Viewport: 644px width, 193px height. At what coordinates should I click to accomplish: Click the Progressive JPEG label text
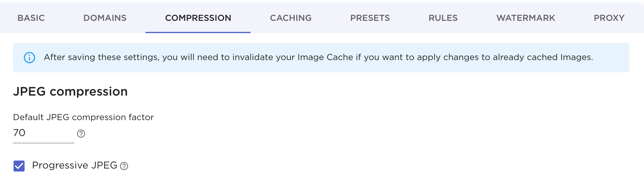(74, 165)
